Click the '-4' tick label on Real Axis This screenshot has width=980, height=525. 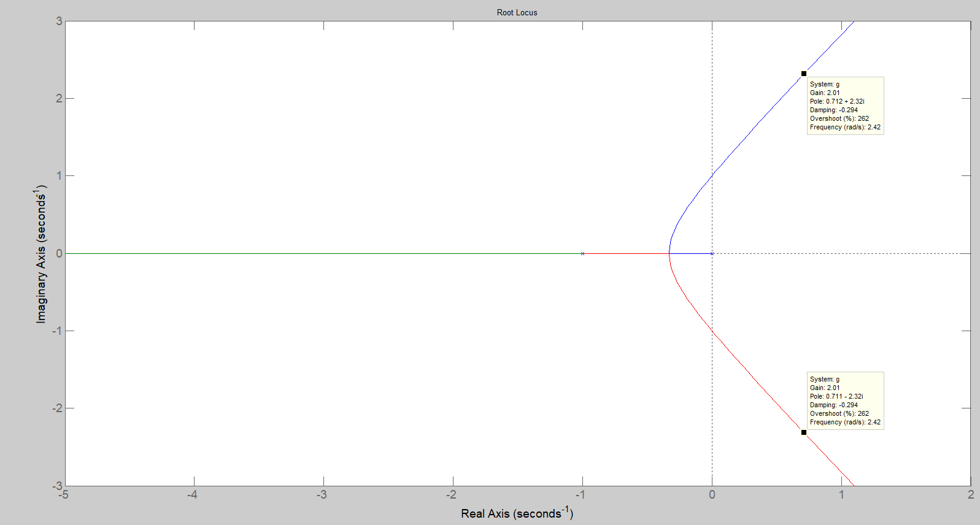(192, 494)
